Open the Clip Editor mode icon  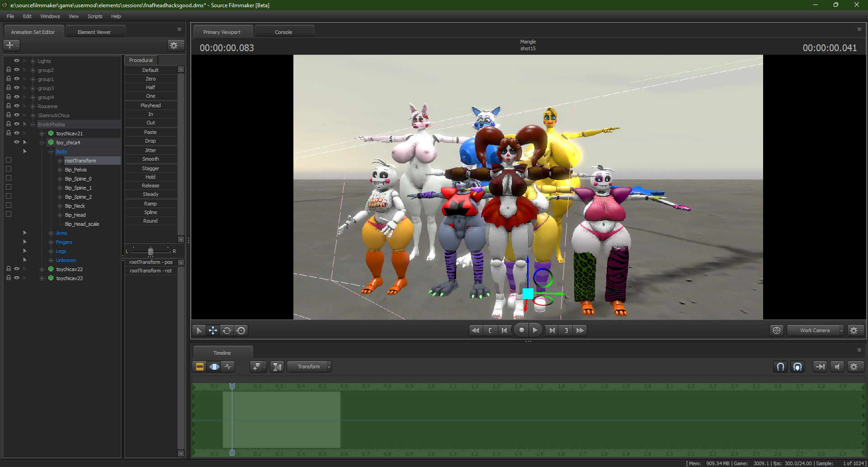(200, 367)
